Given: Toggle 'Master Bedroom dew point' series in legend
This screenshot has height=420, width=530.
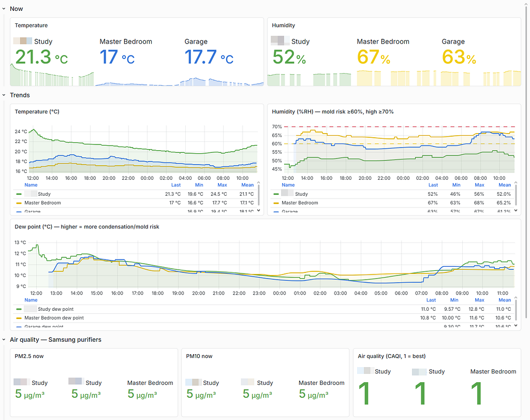Looking at the screenshot, I should (x=54, y=318).
